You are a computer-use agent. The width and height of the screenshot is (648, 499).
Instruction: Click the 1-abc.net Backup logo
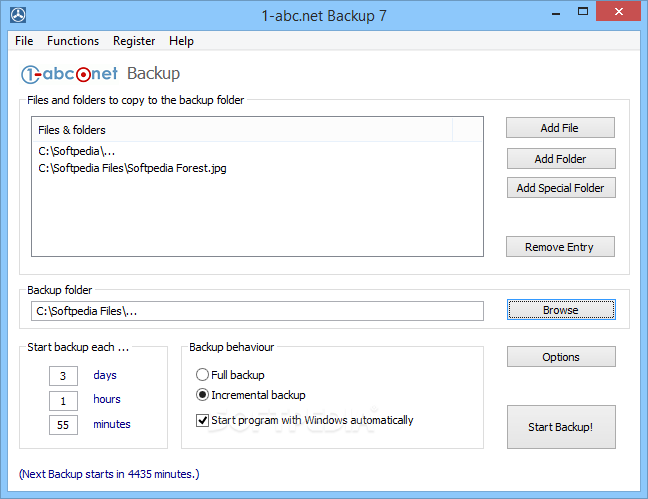(100, 74)
